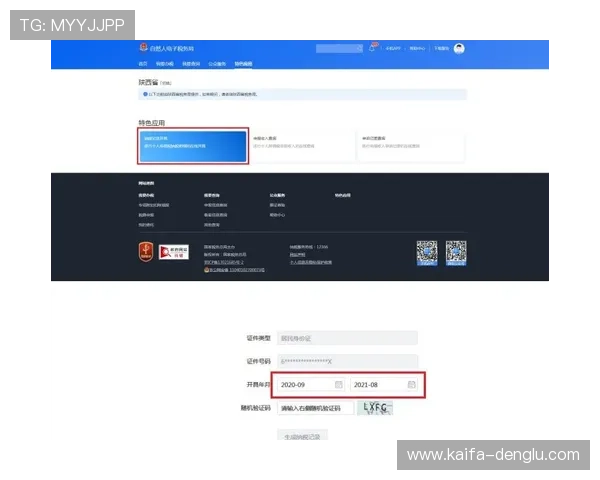Click the 证件类型 field
Image resolution: width=600 pixels, height=480 pixels.
347,338
